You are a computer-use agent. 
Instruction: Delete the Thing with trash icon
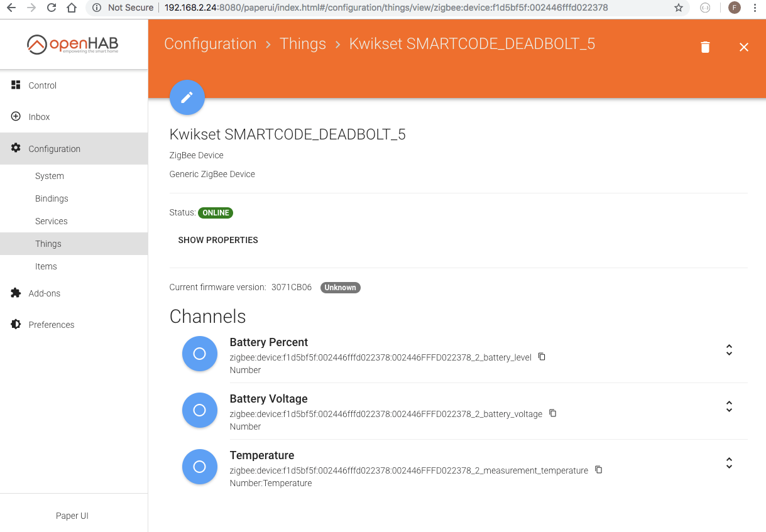pyautogui.click(x=705, y=47)
